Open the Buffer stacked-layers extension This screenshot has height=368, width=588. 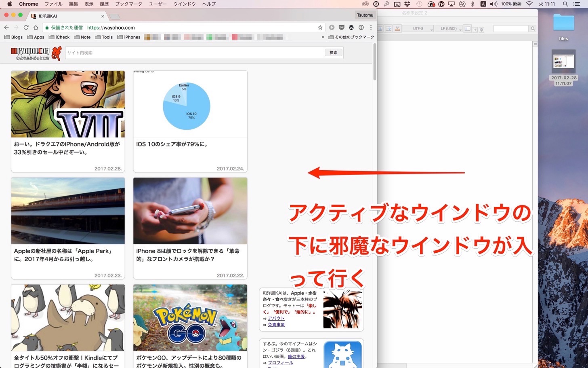[x=351, y=27]
